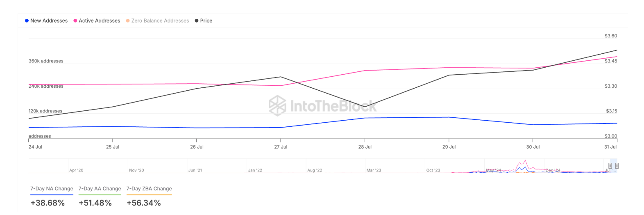Click Mar '23 in the range navigator
This screenshot has width=644, height=215.
coord(374,170)
